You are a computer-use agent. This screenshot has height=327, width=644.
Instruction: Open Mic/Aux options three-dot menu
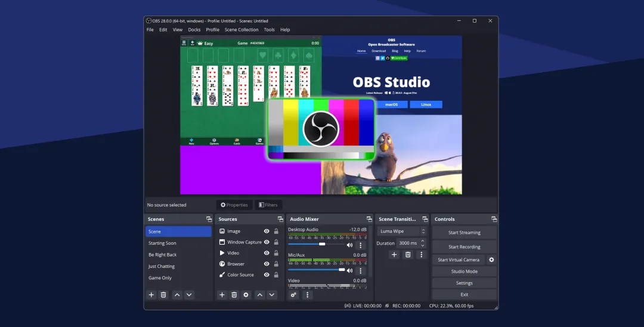click(361, 271)
